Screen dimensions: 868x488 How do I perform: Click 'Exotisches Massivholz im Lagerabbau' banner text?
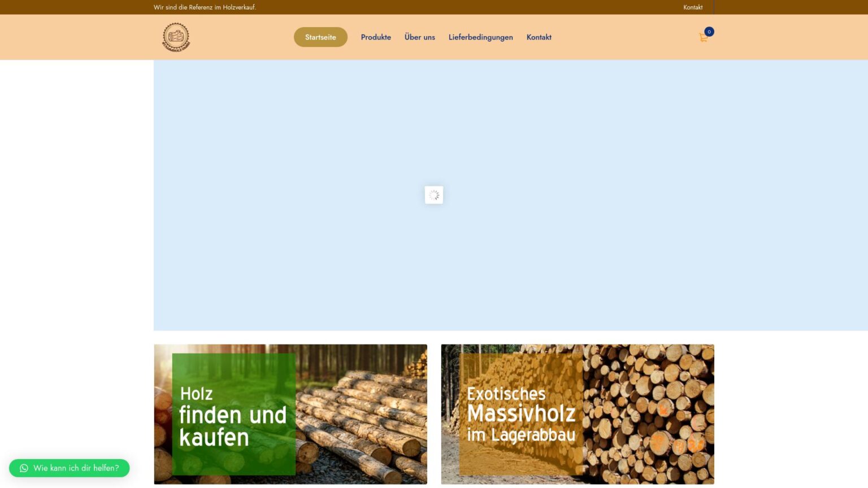[x=520, y=414]
